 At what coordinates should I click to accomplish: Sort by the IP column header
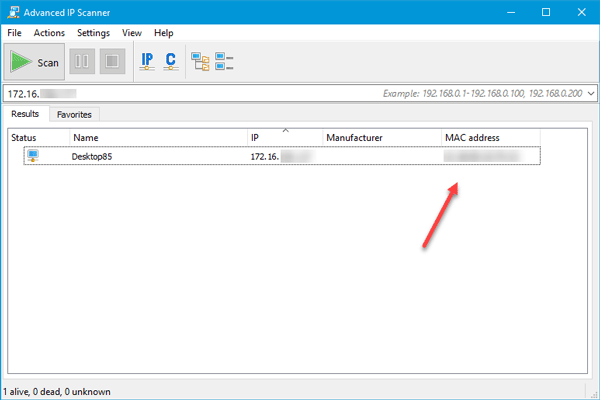tap(285, 137)
